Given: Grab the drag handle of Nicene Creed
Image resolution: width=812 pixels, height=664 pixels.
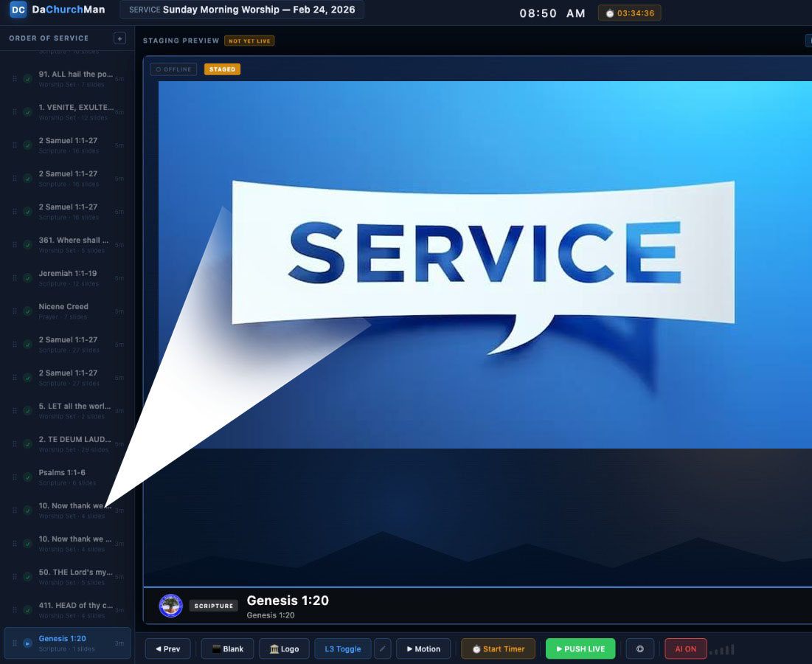Looking at the screenshot, I should coord(15,311).
